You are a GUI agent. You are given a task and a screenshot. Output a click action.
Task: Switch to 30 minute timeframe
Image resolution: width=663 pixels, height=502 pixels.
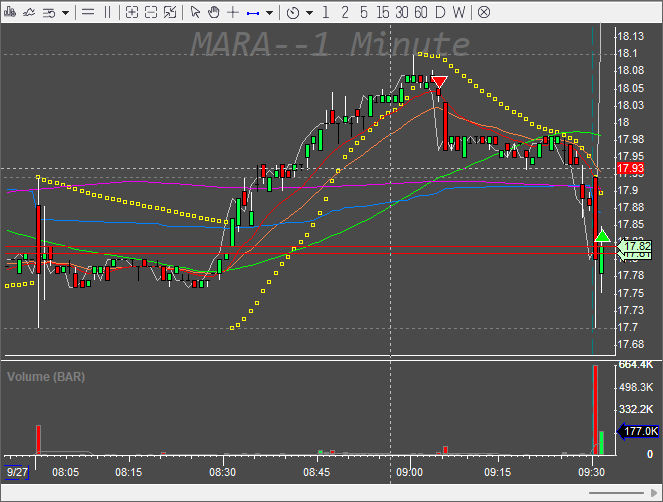[402, 13]
